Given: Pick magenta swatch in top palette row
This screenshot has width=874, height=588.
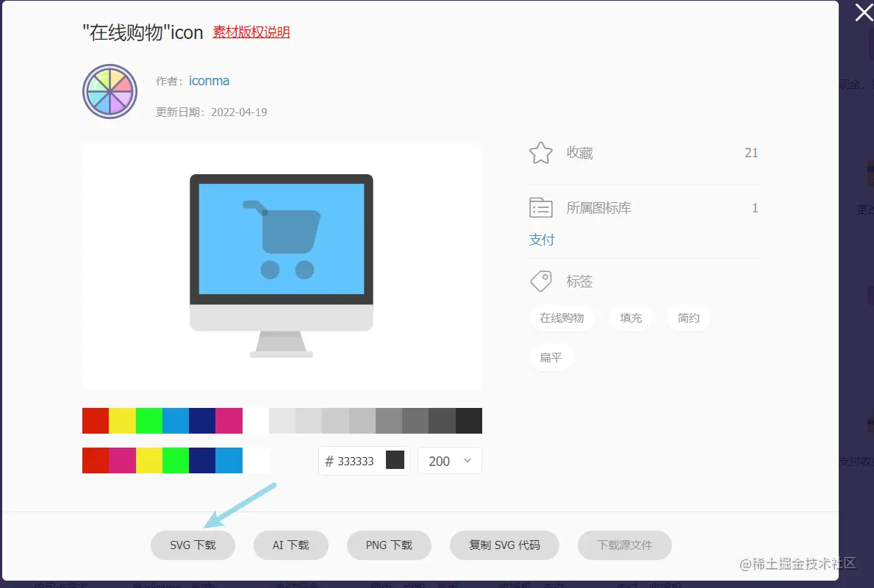Looking at the screenshot, I should (x=229, y=421).
